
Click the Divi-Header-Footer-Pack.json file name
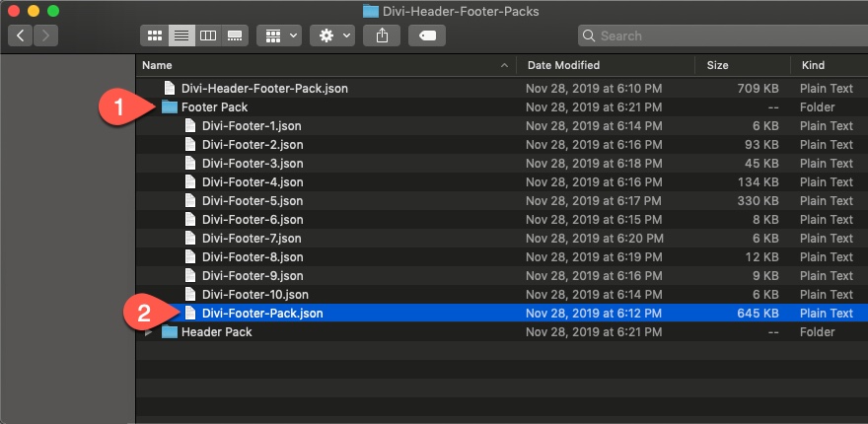[x=264, y=89]
